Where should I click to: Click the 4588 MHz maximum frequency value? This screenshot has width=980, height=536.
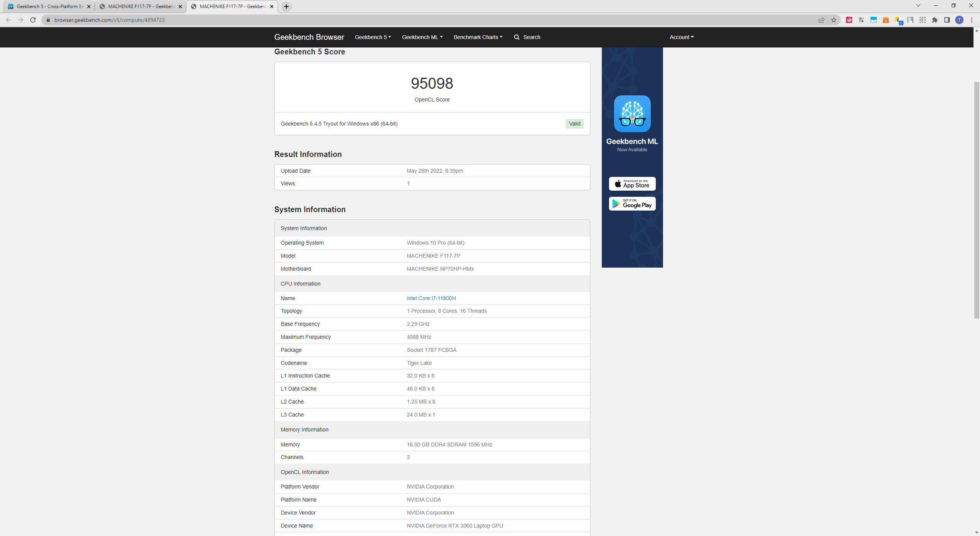click(x=419, y=337)
